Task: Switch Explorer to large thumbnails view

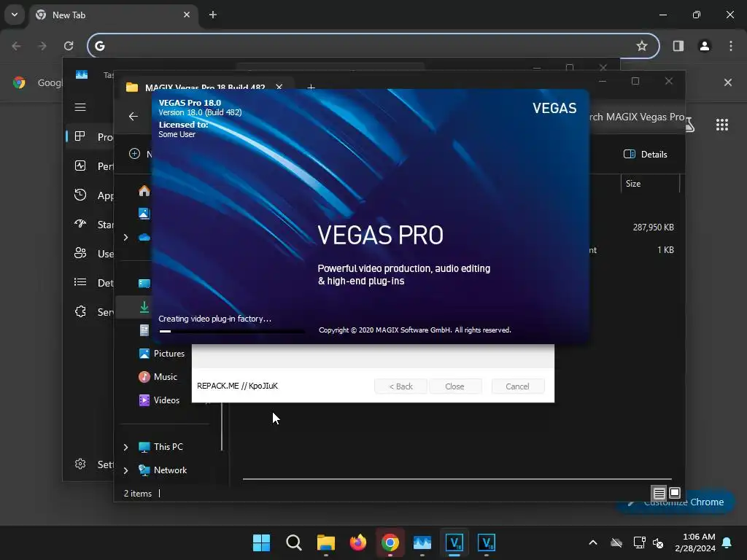Action: [675, 493]
